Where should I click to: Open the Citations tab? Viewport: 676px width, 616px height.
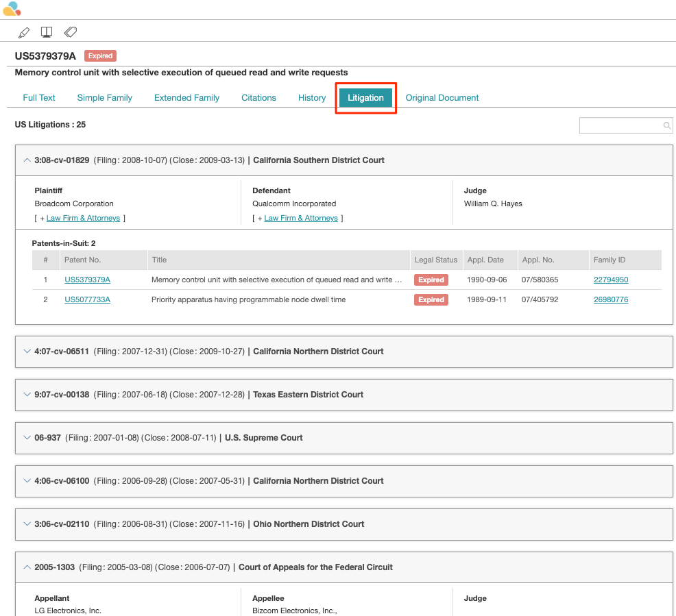tap(258, 98)
